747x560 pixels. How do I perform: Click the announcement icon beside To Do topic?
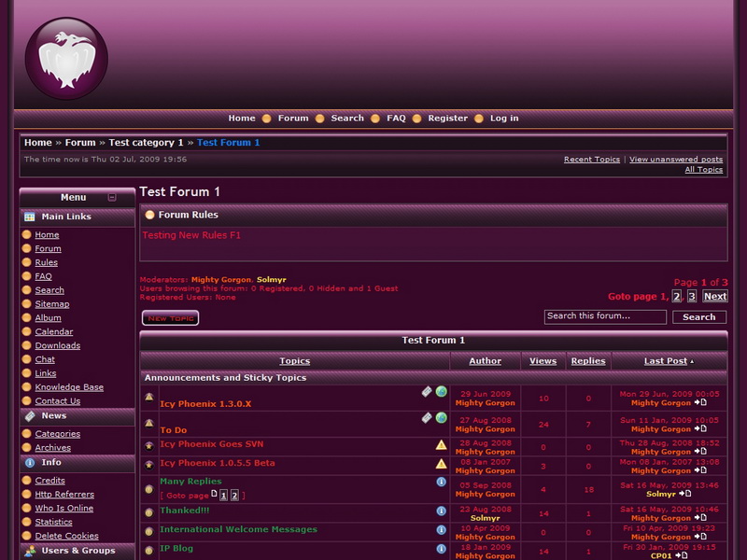148,423
